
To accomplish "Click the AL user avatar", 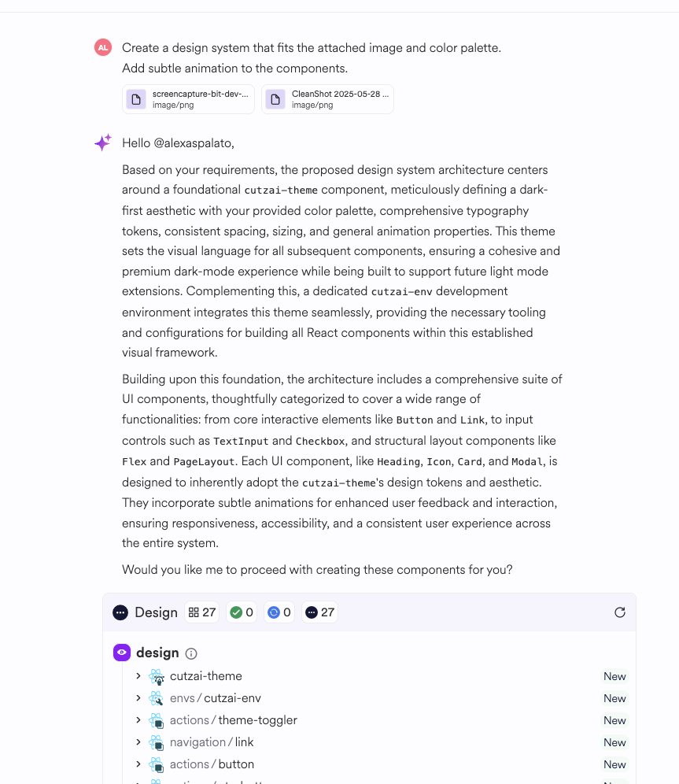I will [x=103, y=48].
